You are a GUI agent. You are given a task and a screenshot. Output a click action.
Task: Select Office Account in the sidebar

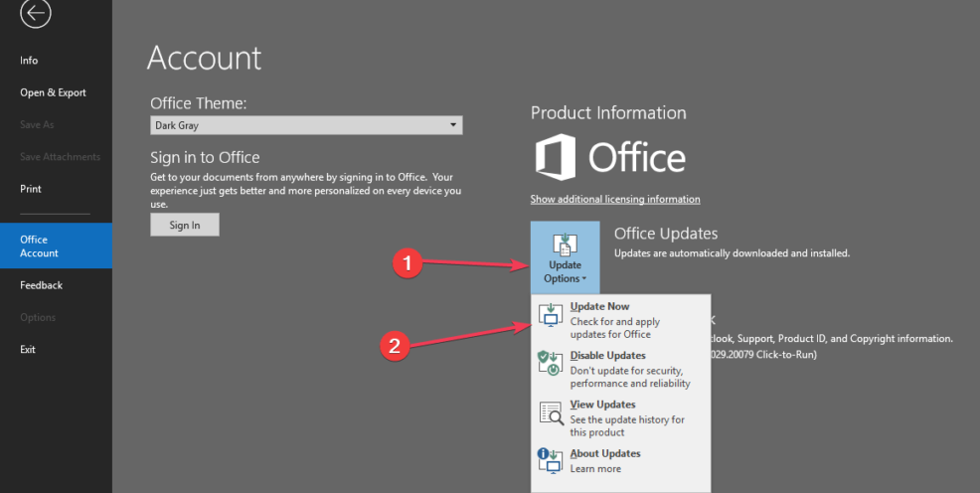coord(57,246)
